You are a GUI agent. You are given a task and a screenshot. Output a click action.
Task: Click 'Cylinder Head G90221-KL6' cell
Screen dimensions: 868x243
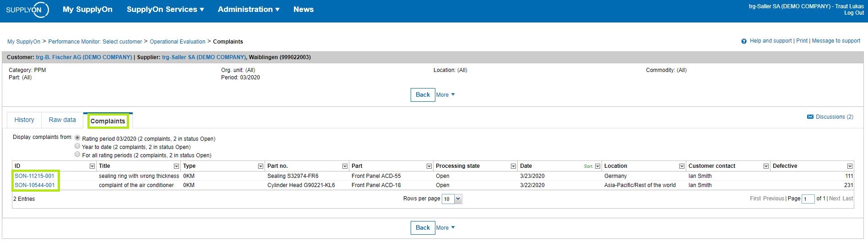[301, 185]
